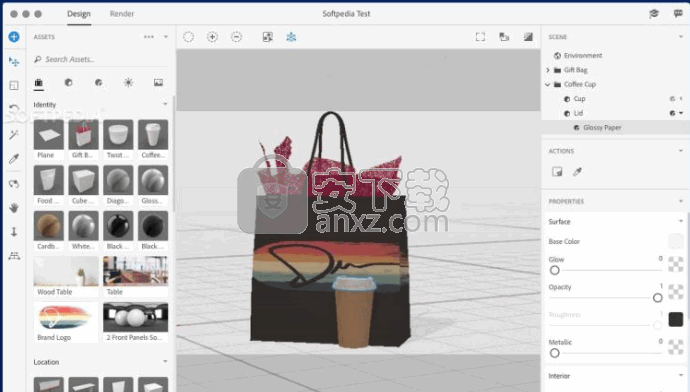Choose the Wood Table background thumbnail
The width and height of the screenshot is (690, 392).
pyautogui.click(x=66, y=271)
